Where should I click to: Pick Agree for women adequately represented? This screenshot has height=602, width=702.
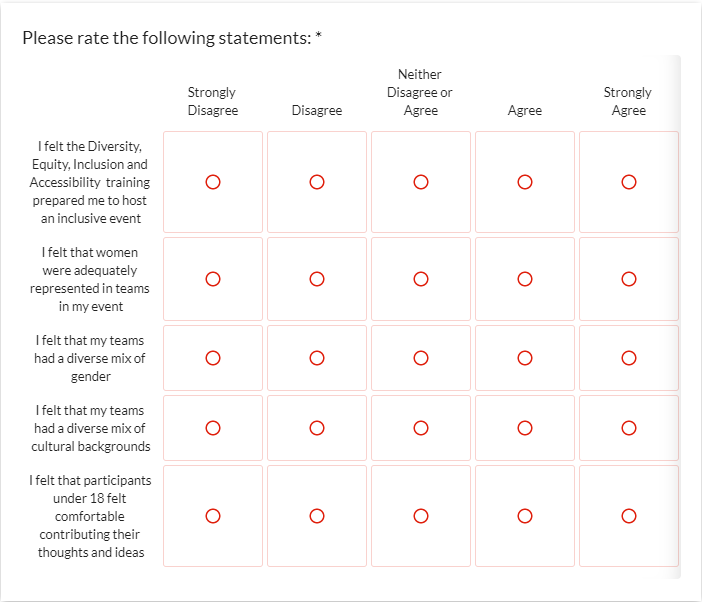click(x=525, y=279)
